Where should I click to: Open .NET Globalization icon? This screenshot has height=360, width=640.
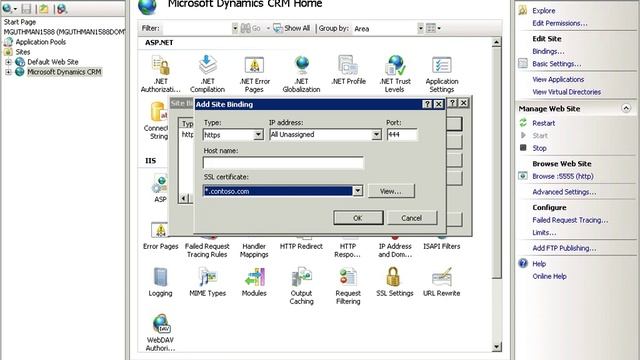click(302, 65)
